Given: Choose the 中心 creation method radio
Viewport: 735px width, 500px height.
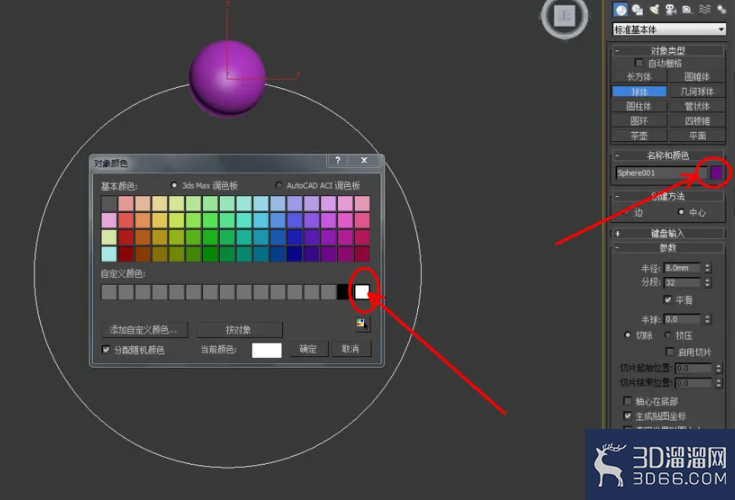Looking at the screenshot, I should [x=681, y=212].
